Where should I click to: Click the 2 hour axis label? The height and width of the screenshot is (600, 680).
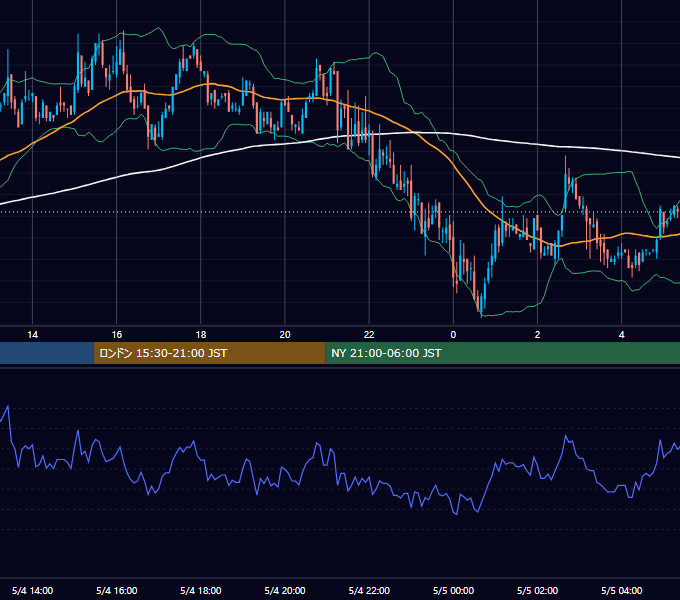click(537, 335)
